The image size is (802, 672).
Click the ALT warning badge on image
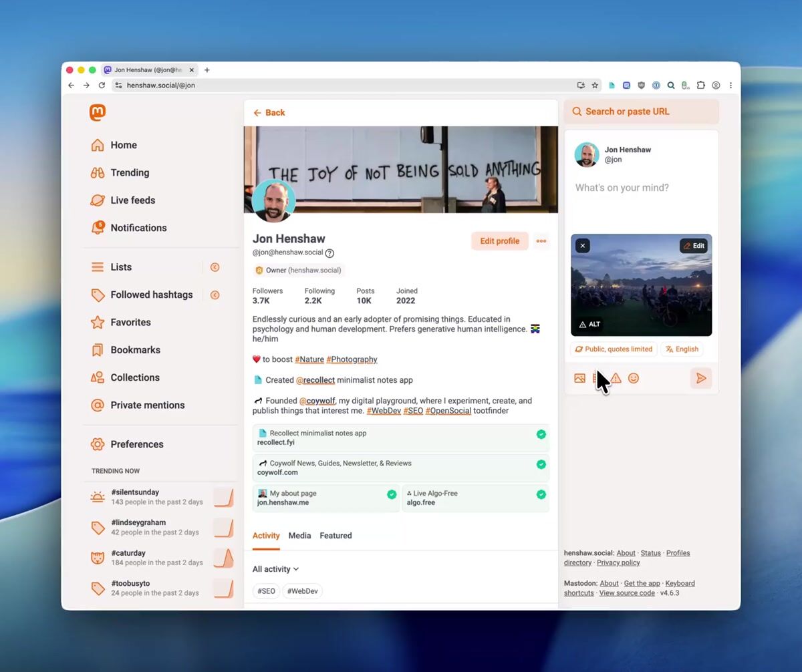(589, 324)
